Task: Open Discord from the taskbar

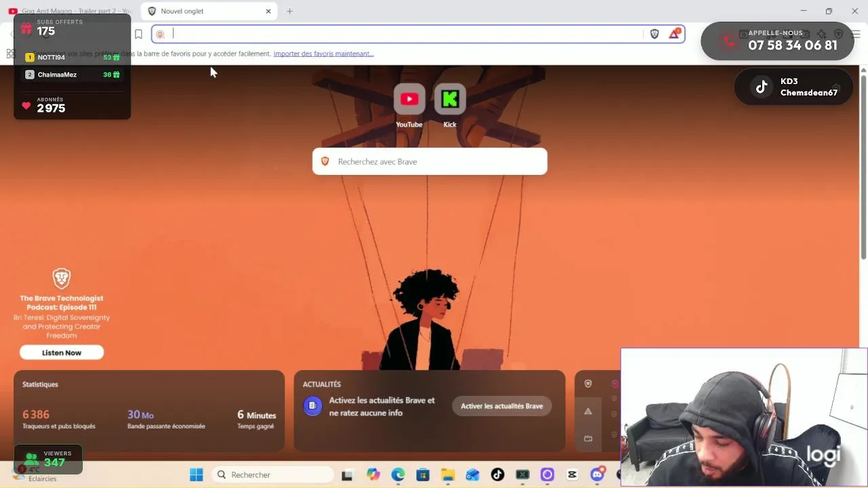Action: click(x=597, y=474)
